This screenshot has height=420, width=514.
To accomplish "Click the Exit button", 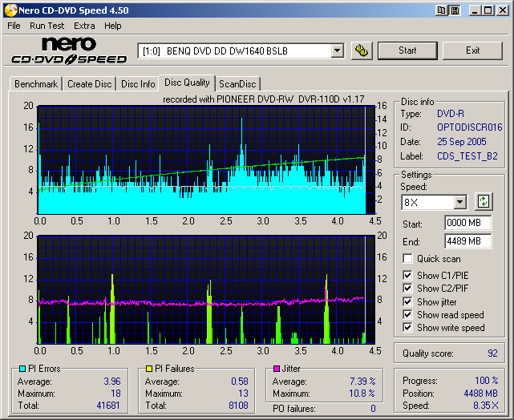I will (472, 50).
